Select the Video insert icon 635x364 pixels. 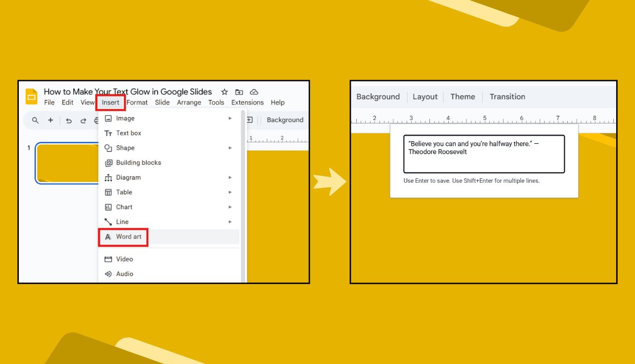point(108,259)
